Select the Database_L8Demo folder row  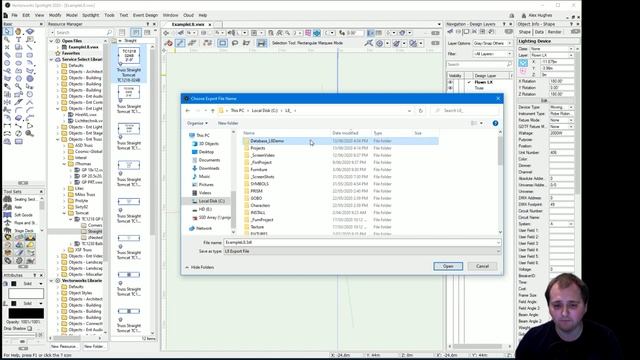point(340,141)
